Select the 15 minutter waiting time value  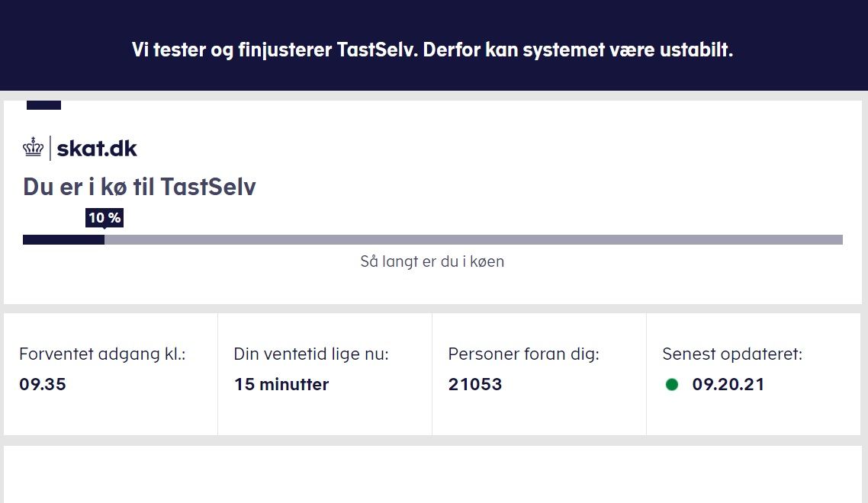coord(281,384)
